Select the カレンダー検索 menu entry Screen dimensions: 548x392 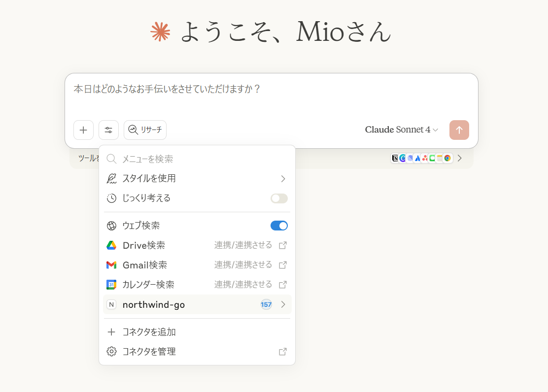(x=197, y=284)
